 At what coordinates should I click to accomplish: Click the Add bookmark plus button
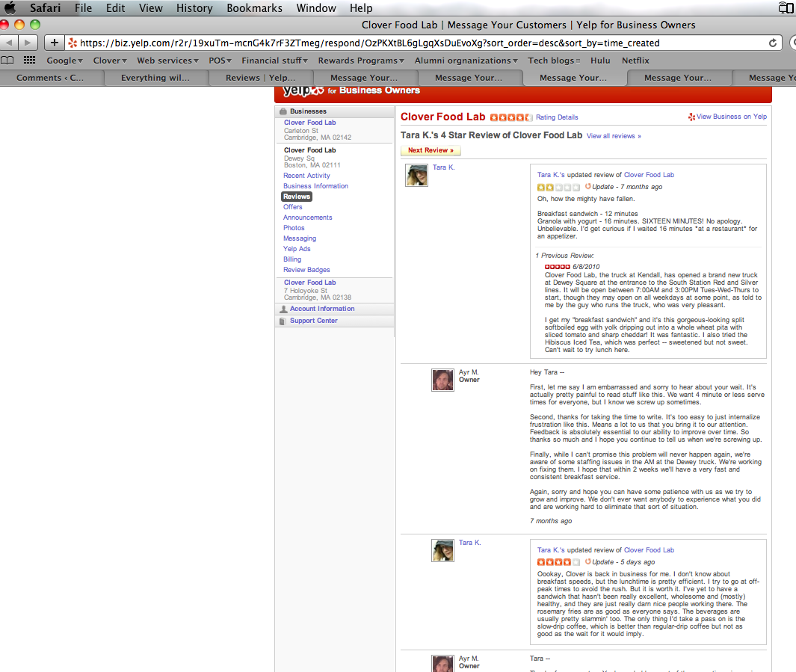(54, 43)
